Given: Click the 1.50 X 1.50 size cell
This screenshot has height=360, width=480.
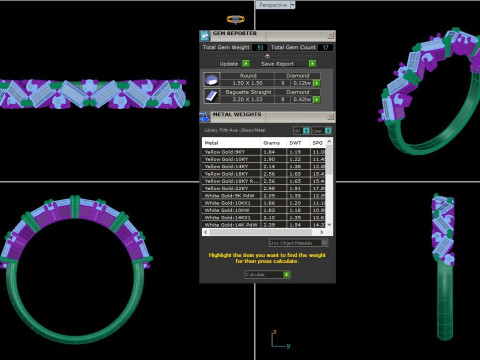Looking at the screenshot, I should pyautogui.click(x=247, y=83).
